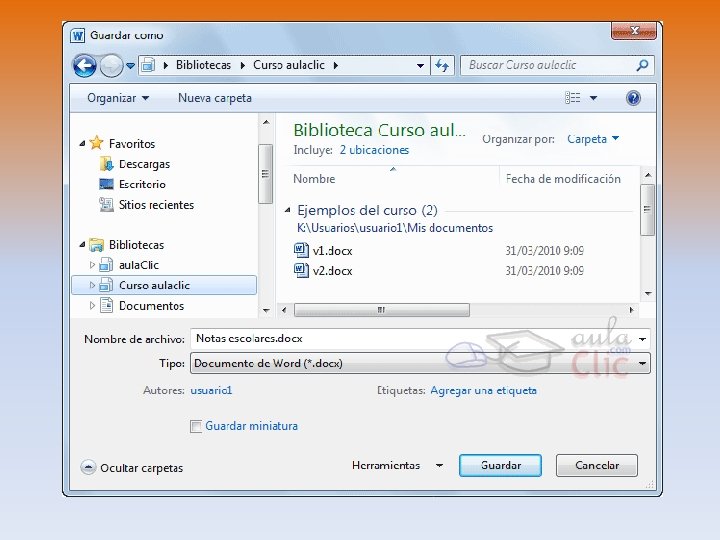This screenshot has height=540, width=720.
Task: Click the Word icon in title bar
Action: (78, 35)
